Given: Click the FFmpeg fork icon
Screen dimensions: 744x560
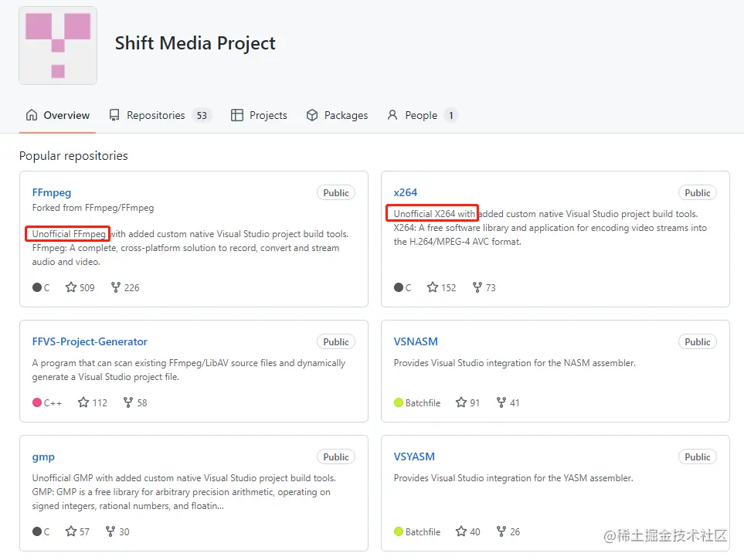Looking at the screenshot, I should 116,287.
